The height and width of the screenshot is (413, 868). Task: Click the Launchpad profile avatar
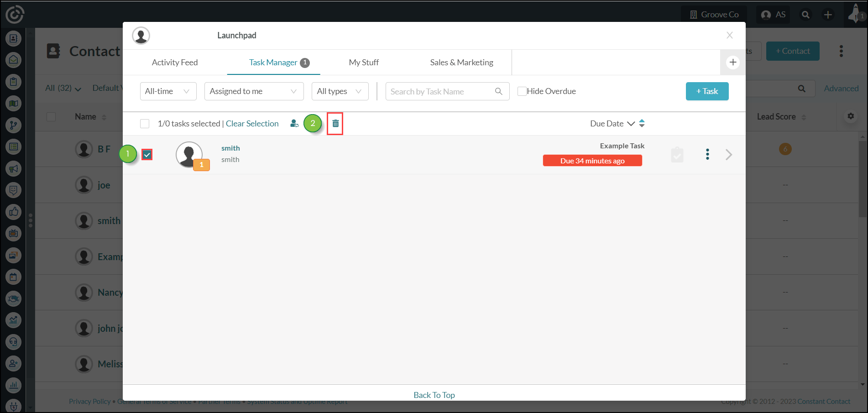[x=141, y=36]
